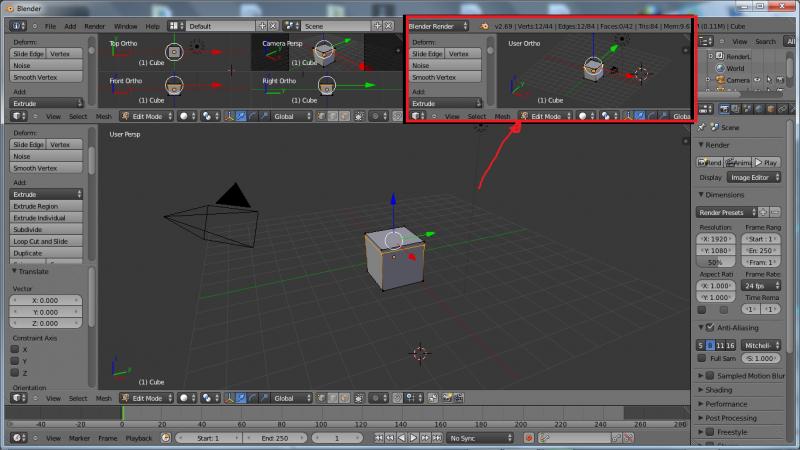Open the No Sync dropdown in timeline

point(480,438)
